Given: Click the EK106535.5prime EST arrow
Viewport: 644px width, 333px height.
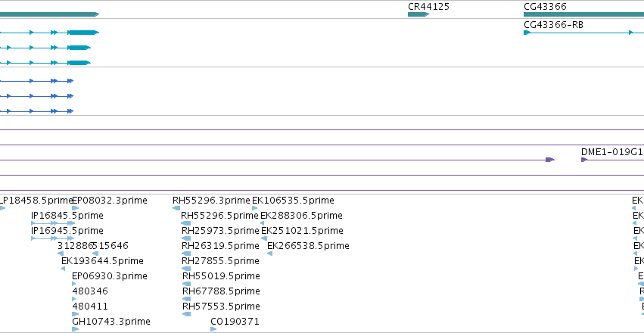Looking at the screenshot, I should [254, 208].
